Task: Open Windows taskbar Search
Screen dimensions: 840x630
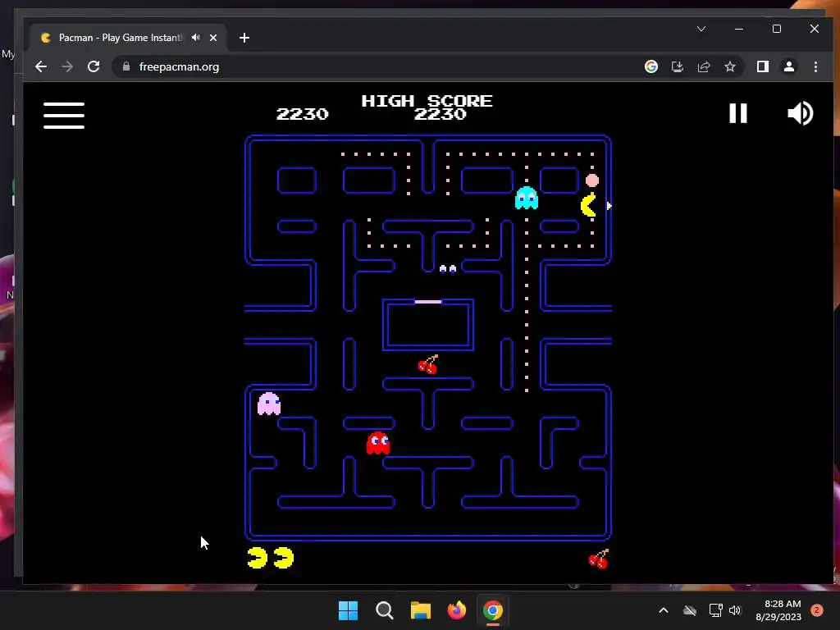Action: tap(384, 610)
